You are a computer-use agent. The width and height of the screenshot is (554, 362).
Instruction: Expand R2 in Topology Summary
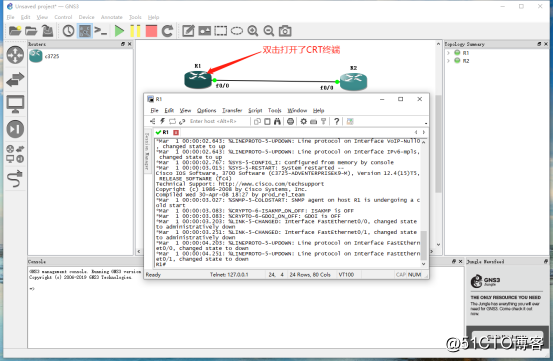pyautogui.click(x=448, y=61)
